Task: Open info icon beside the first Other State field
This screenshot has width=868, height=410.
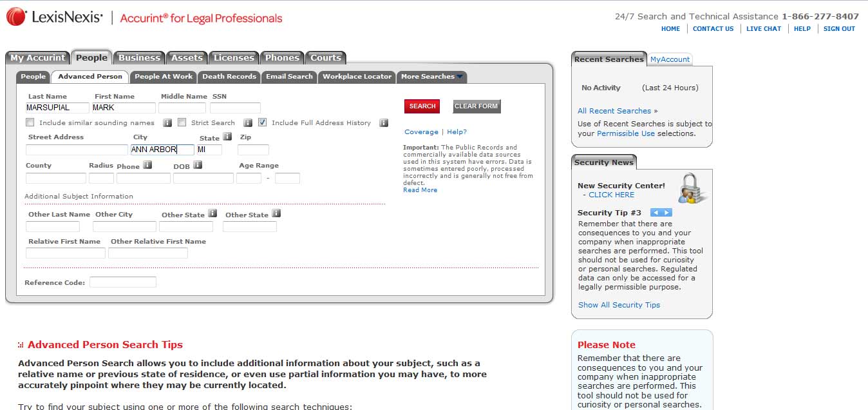Action: click(x=212, y=214)
